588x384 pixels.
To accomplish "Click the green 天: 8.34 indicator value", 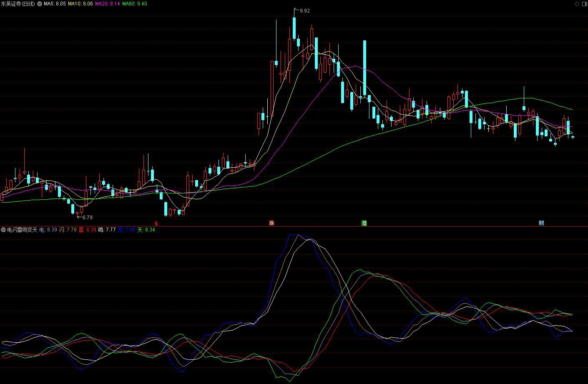I will coord(146,230).
